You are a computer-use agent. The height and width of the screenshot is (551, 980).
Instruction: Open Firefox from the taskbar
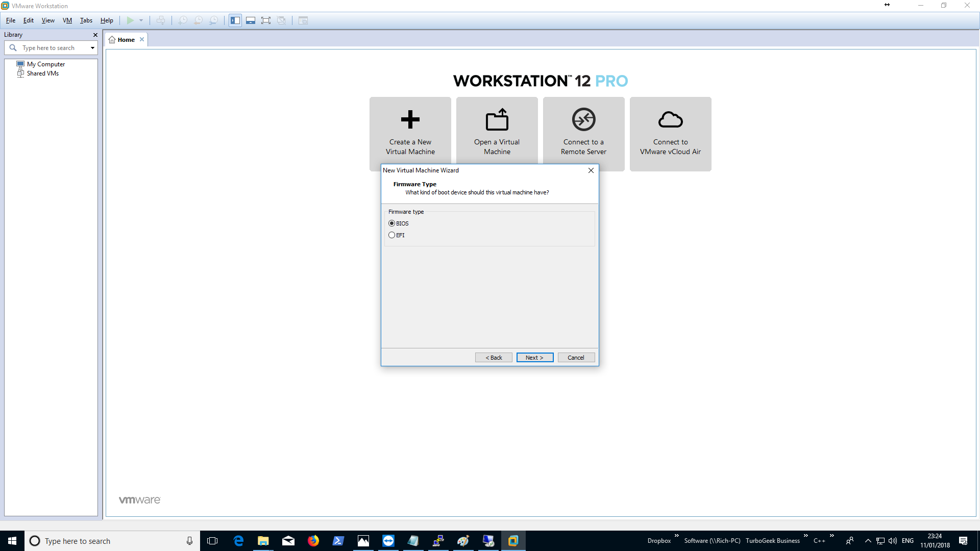point(313,541)
